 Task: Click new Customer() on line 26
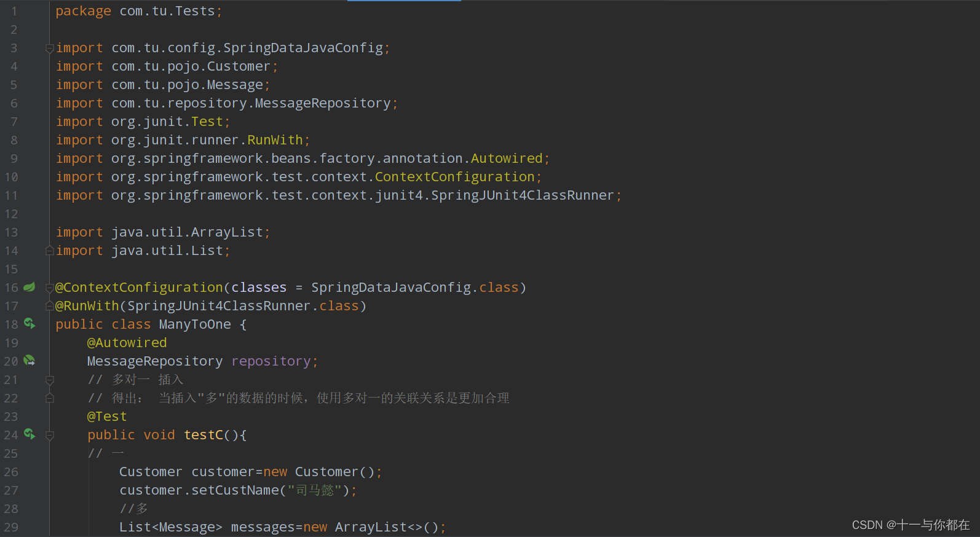click(319, 472)
